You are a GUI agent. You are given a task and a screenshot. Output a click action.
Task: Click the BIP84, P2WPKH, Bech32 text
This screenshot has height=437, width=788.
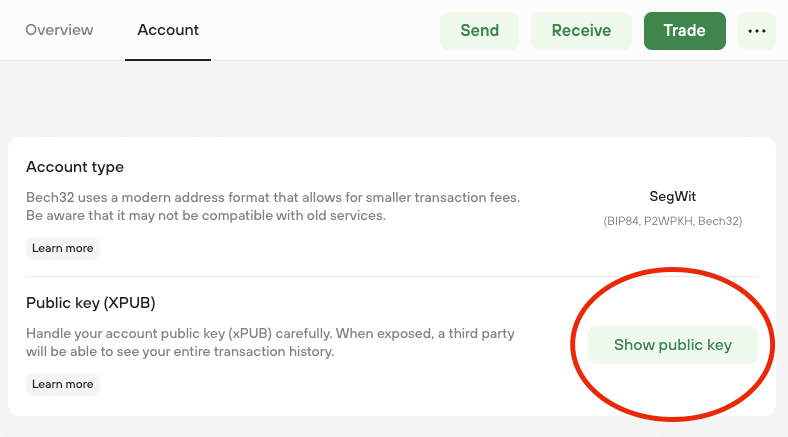(672, 220)
